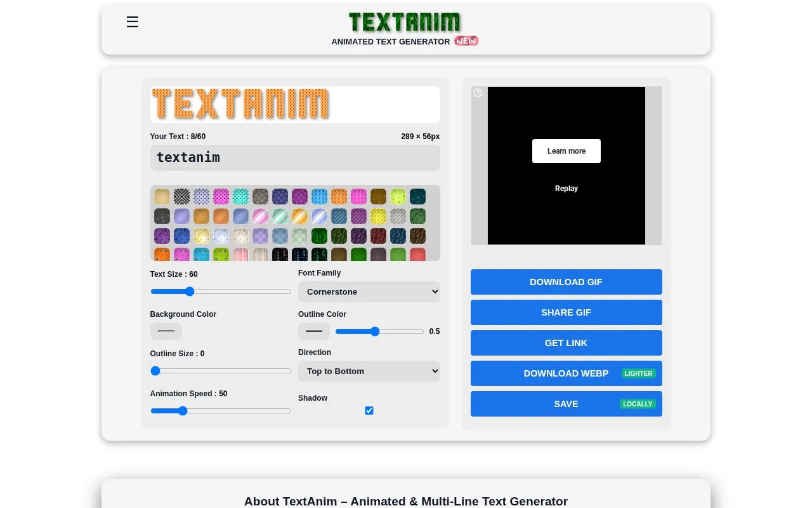Click the green TEXTANIM logo
The width and height of the screenshot is (812, 508).
coord(405,22)
